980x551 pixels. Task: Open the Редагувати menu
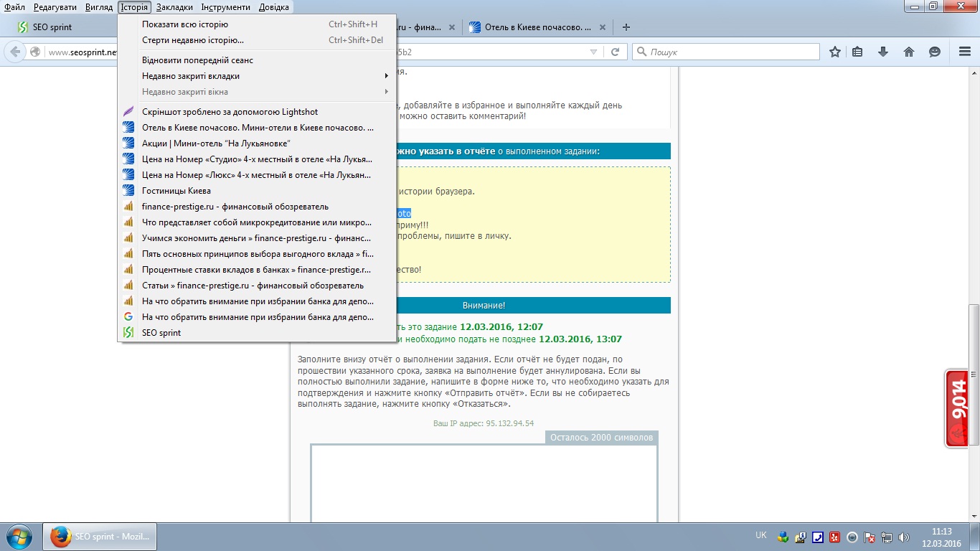point(55,7)
